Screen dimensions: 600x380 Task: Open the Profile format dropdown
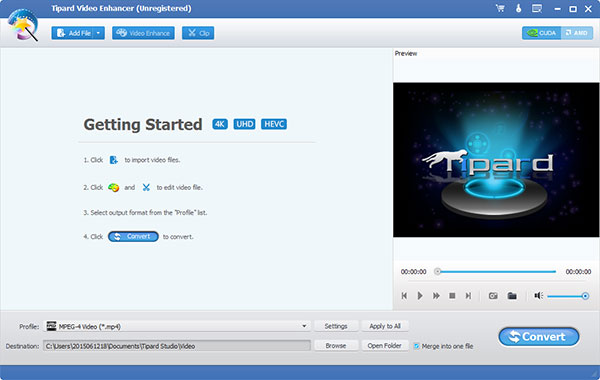point(177,326)
